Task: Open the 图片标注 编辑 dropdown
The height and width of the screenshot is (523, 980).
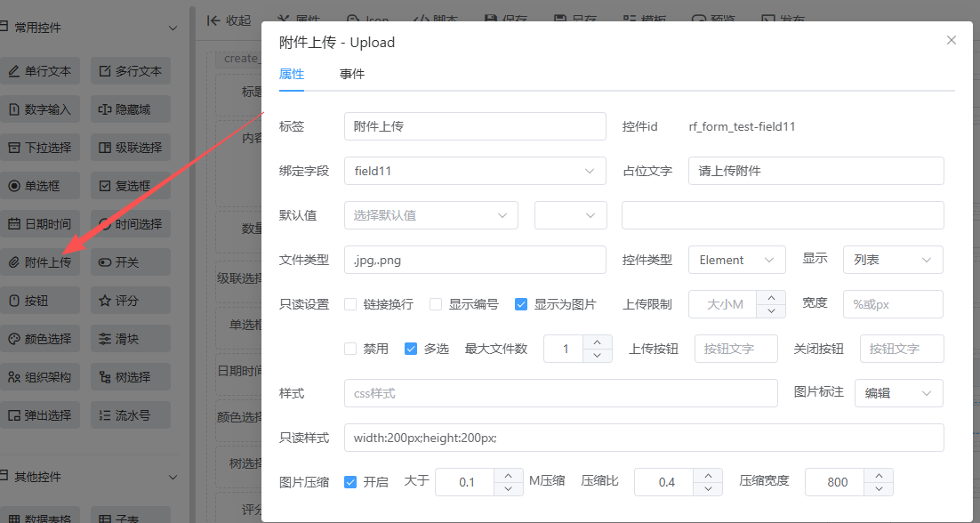Action: tap(897, 393)
